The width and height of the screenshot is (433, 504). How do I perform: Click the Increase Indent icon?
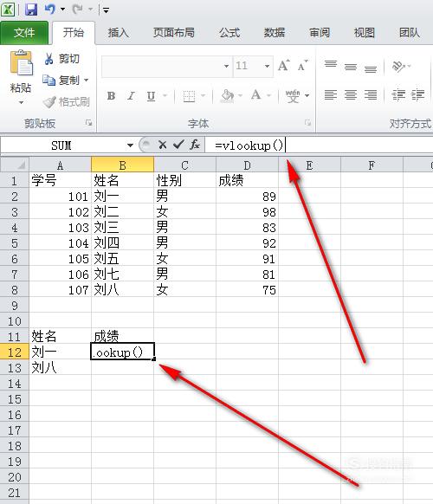coord(418,94)
